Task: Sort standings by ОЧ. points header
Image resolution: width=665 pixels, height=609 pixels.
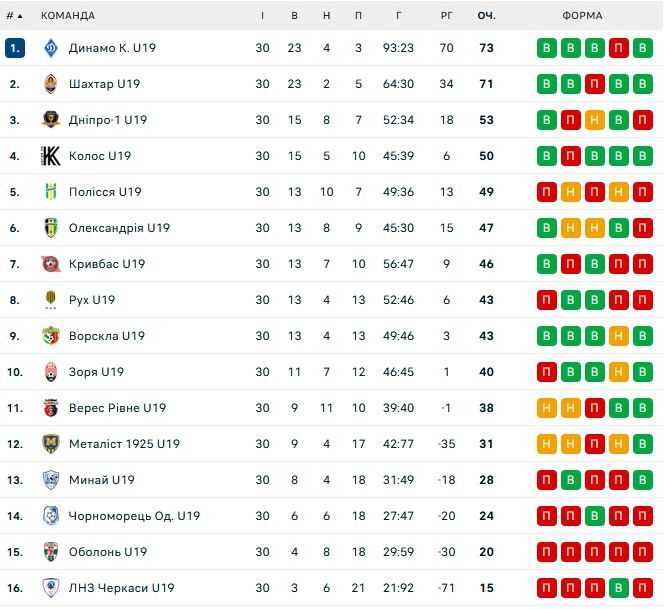Action: [487, 15]
